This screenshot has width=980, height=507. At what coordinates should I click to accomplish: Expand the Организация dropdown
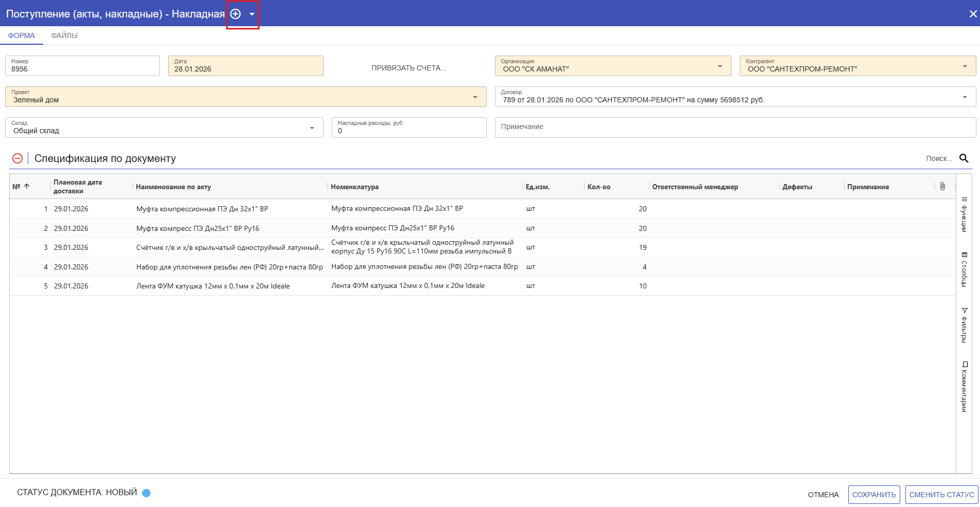point(720,66)
